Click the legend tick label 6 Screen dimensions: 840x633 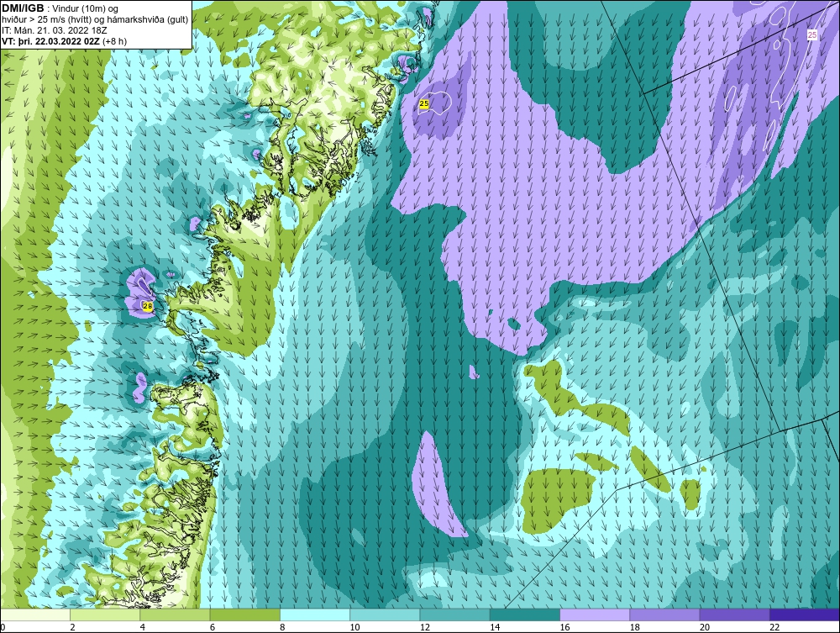(213, 627)
